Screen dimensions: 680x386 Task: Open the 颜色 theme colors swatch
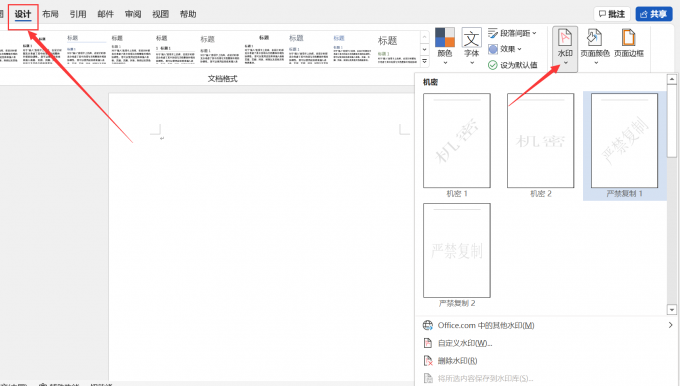(x=445, y=37)
